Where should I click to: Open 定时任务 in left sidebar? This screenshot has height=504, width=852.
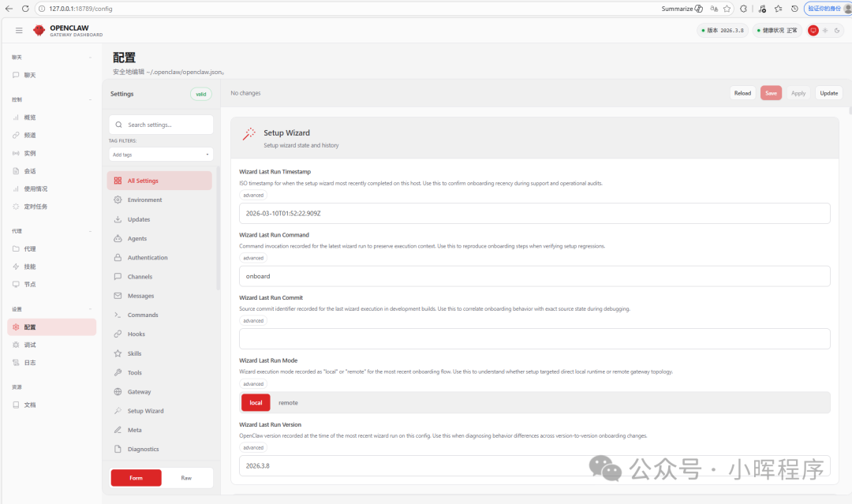click(x=35, y=207)
